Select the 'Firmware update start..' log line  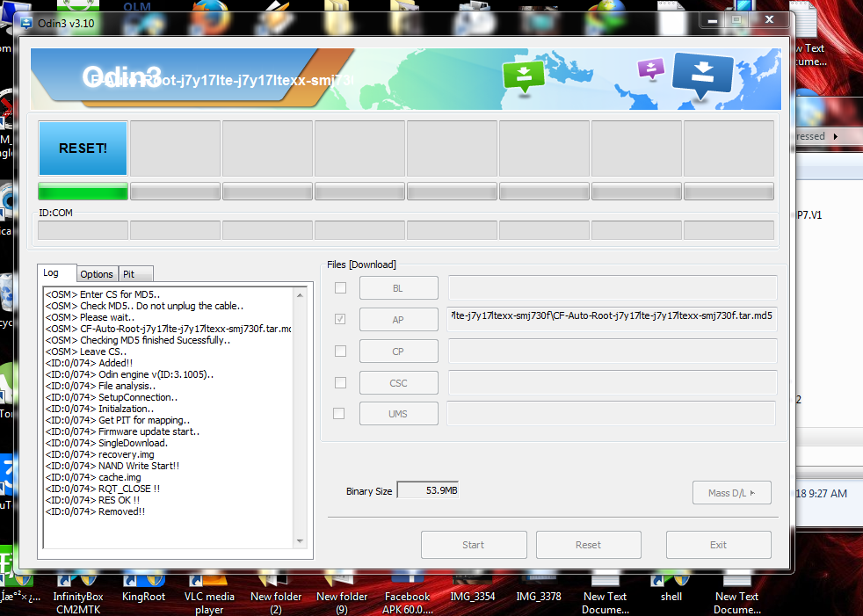123,431
